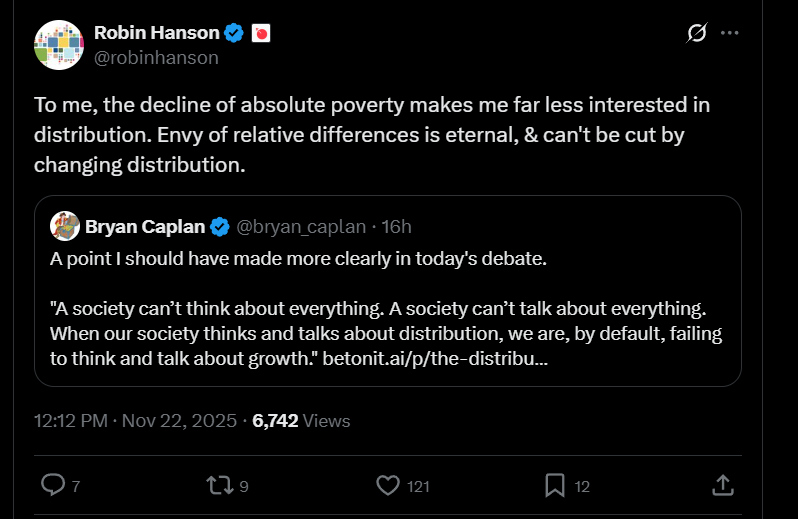Open the @robinhanson handle link
Image resolution: width=798 pixels, height=519 pixels.
point(156,58)
